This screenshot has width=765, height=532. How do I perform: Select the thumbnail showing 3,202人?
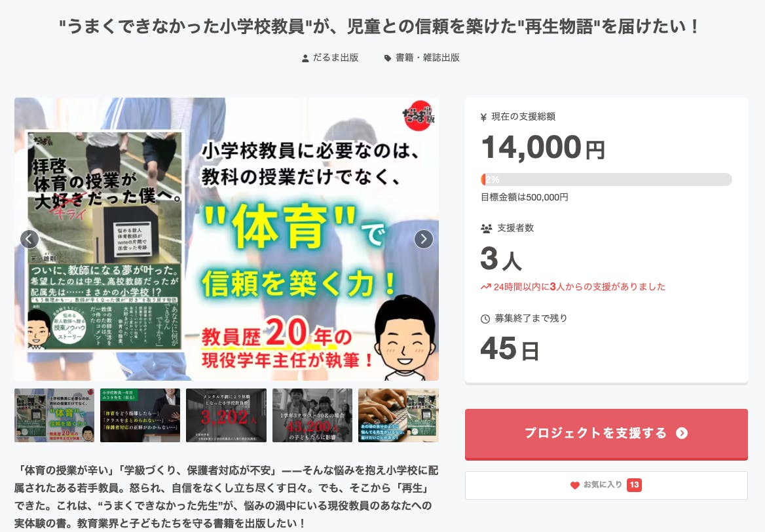point(227,415)
